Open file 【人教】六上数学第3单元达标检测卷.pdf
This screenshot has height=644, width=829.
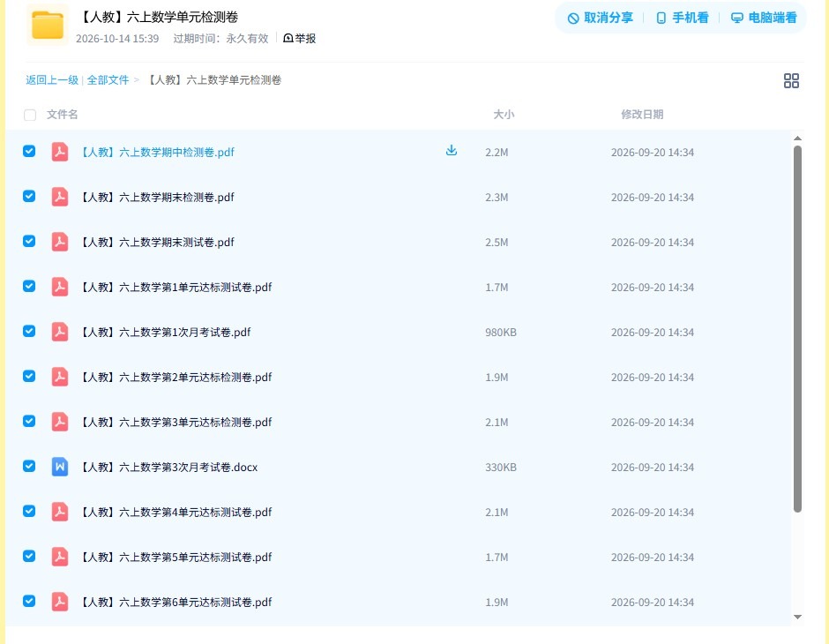[176, 422]
